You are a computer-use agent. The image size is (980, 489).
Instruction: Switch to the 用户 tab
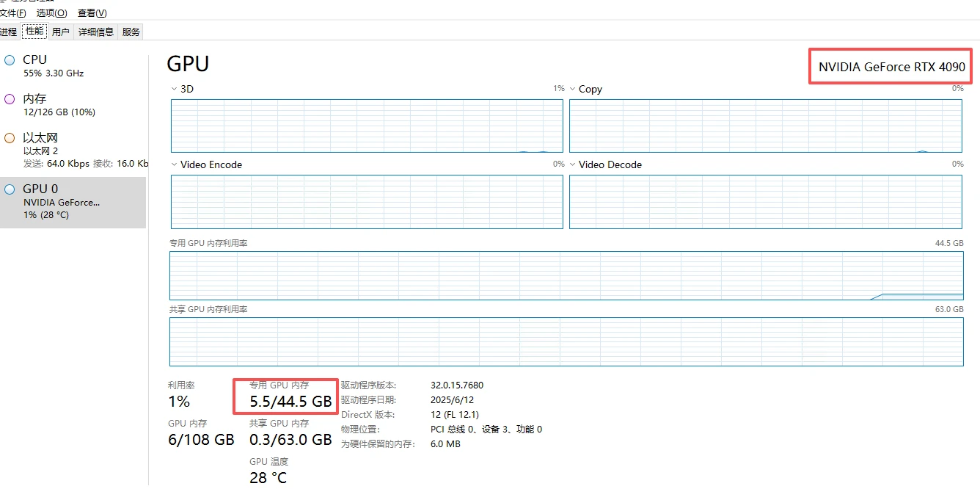pos(61,32)
